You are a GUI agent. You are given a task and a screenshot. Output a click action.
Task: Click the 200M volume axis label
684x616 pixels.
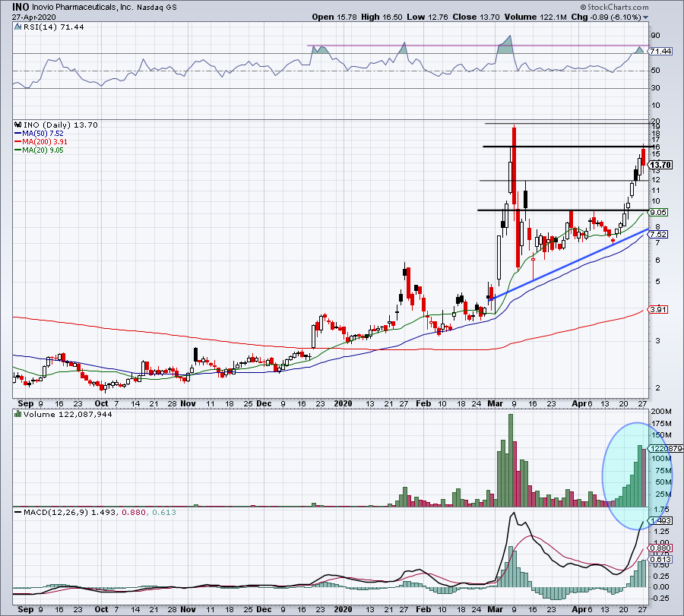(x=661, y=412)
